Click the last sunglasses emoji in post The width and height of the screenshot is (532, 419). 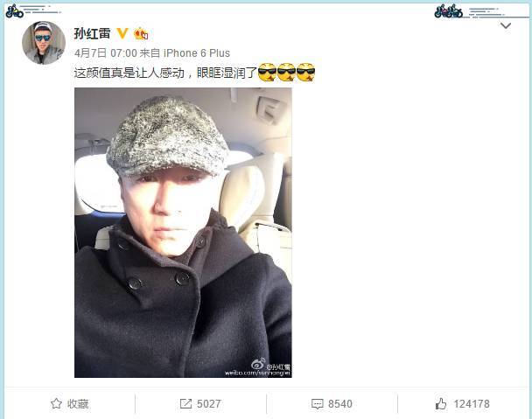pyautogui.click(x=305, y=72)
